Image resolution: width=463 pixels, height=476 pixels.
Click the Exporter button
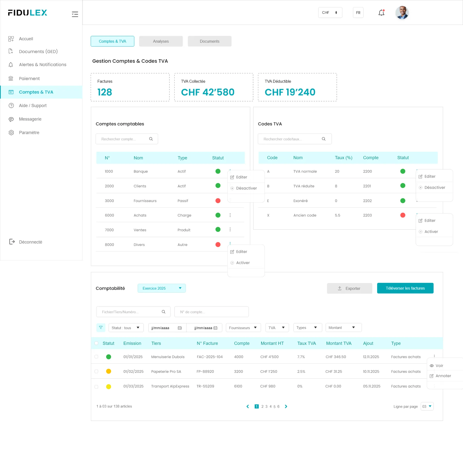point(349,288)
